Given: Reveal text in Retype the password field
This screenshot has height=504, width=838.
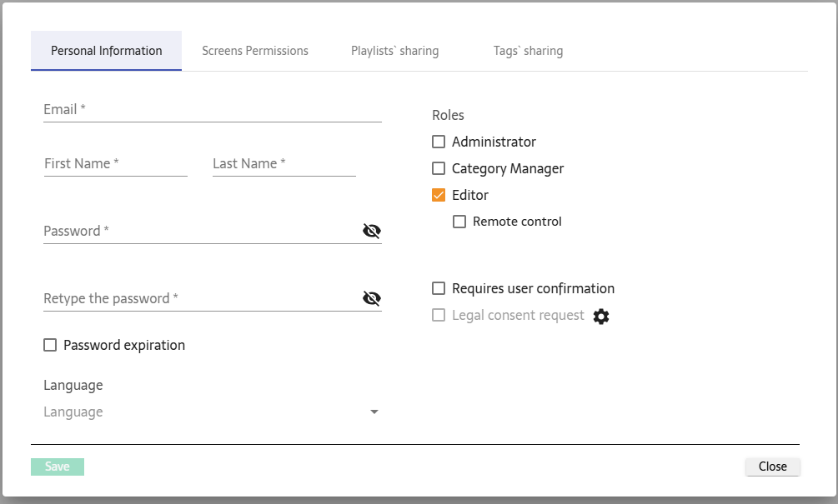Looking at the screenshot, I should (x=372, y=298).
